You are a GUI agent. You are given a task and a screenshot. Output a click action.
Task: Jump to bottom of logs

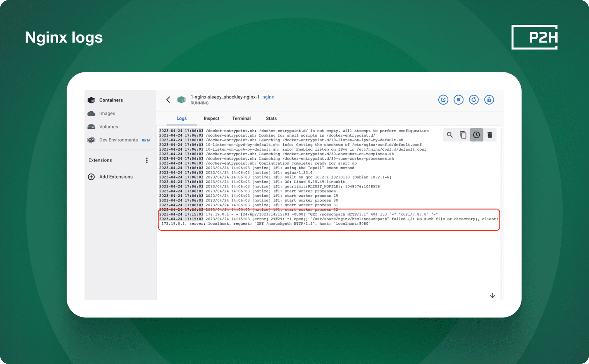point(492,295)
